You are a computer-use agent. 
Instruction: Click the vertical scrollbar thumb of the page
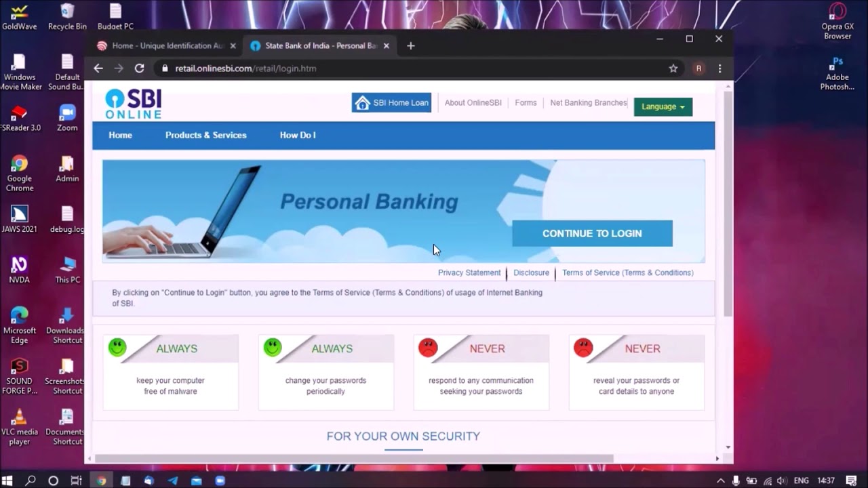[728, 203]
